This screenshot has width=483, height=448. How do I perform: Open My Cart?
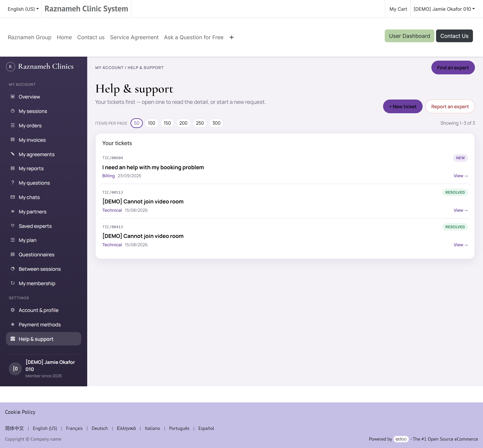[x=398, y=9]
